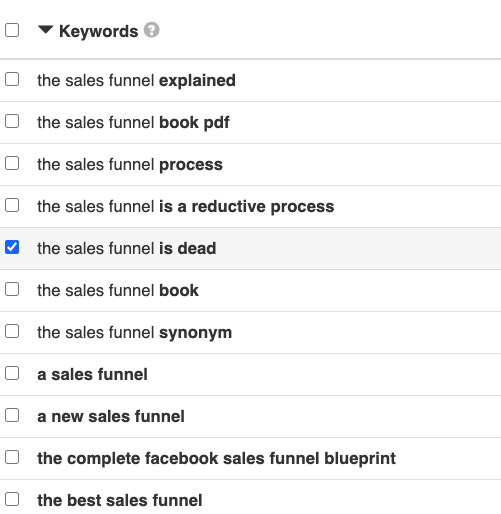Enable the 'the sales funnel process' checkbox

point(12,163)
